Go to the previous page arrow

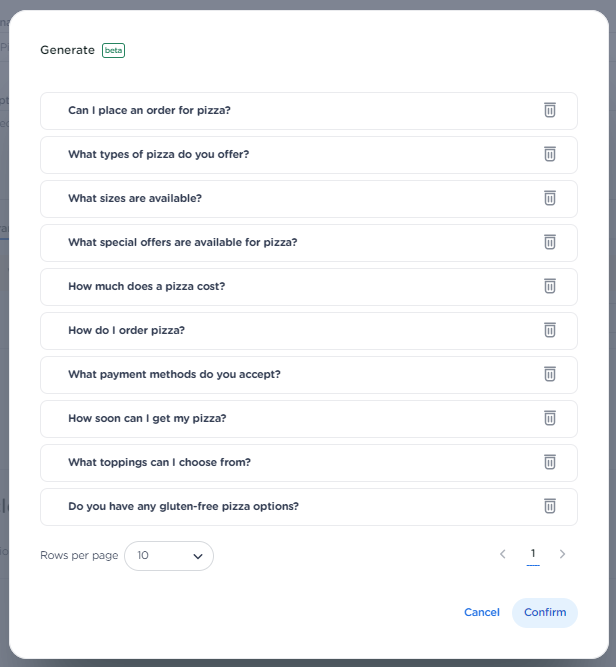pyautogui.click(x=503, y=554)
